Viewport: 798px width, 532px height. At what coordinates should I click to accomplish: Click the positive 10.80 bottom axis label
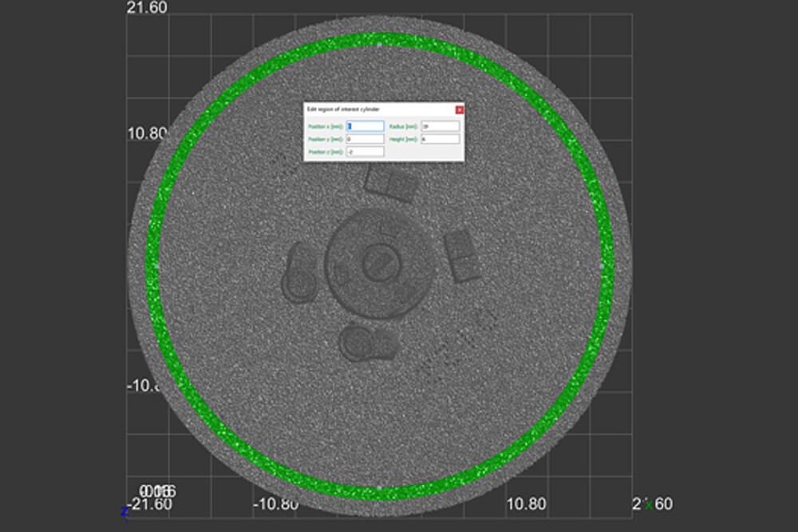(x=527, y=504)
